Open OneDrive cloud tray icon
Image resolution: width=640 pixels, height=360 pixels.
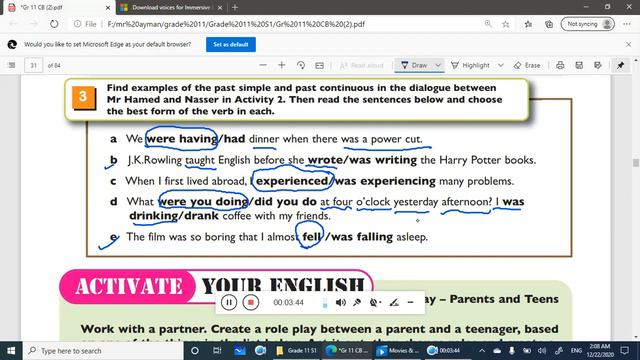tap(497, 351)
